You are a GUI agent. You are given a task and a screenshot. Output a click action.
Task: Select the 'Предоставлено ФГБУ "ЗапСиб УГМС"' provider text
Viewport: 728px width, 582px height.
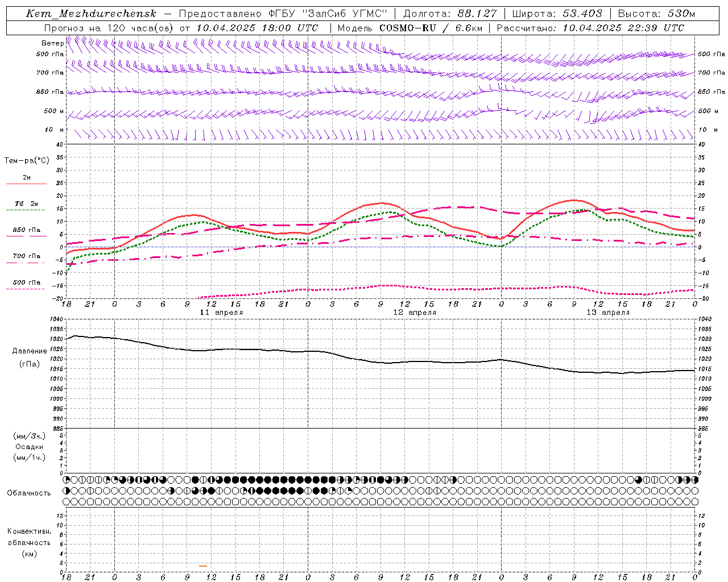tap(283, 14)
